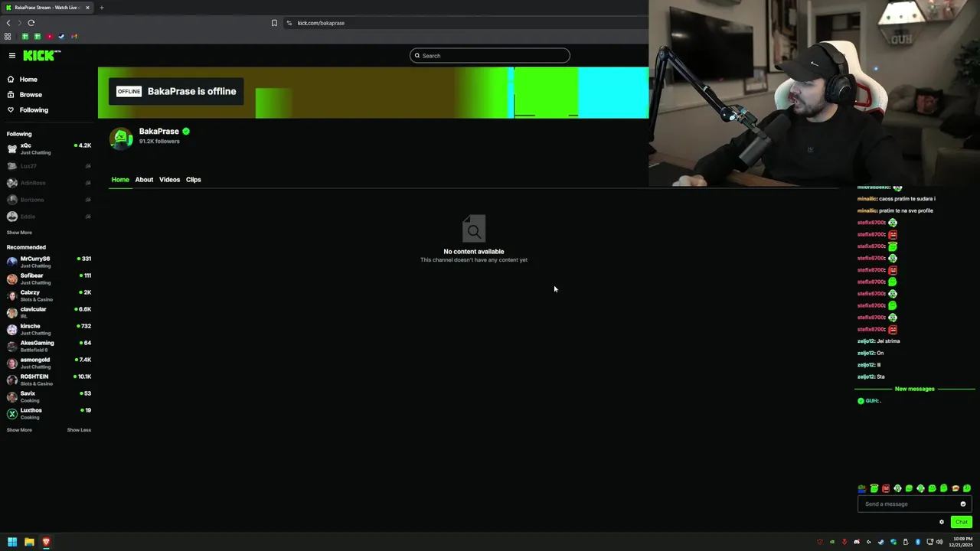Focus the Search field
Image resolution: width=980 pixels, height=551 pixels.
click(x=490, y=55)
